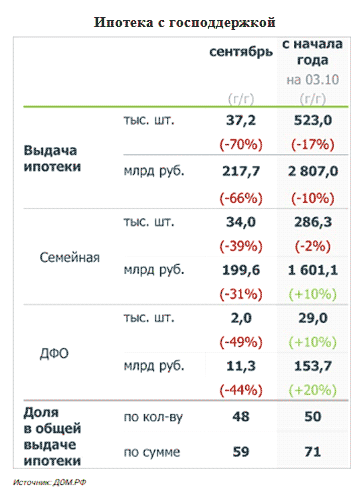Select the с начала года column header
The image size is (362, 494).
tap(312, 52)
